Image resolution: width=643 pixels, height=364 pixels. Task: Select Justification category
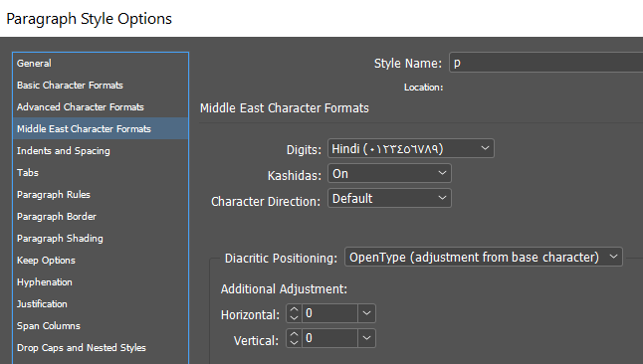(x=101, y=303)
